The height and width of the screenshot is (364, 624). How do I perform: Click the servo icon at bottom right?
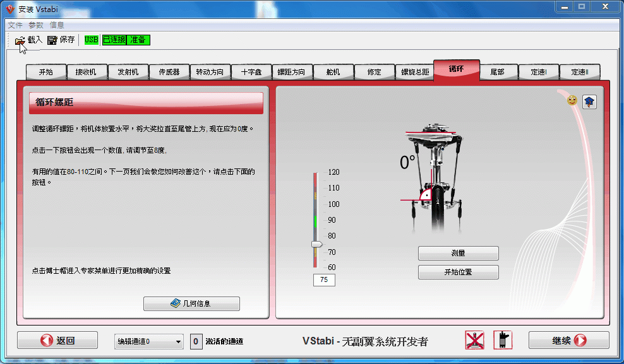click(x=503, y=340)
